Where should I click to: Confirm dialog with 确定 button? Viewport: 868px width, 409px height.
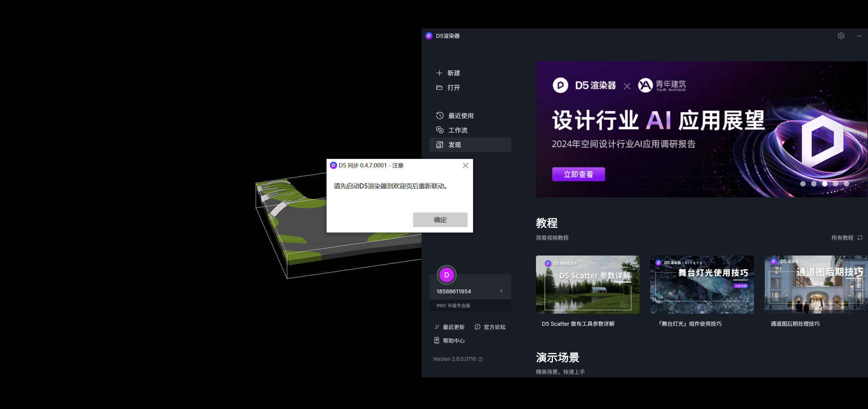click(440, 219)
